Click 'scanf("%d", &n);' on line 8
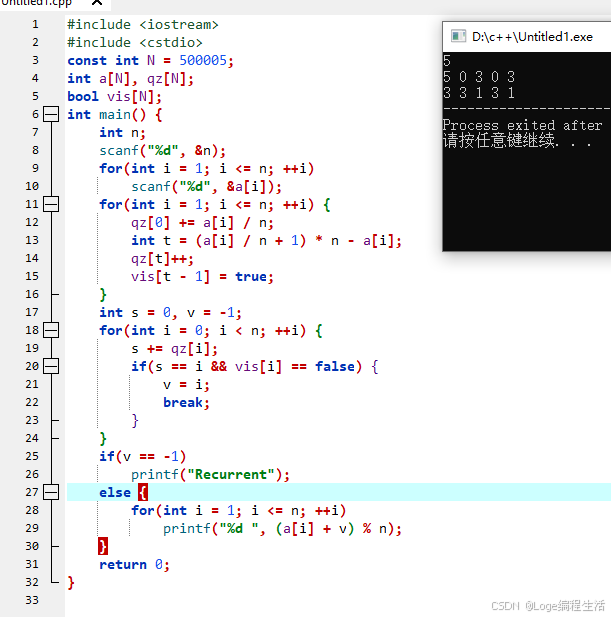Viewport: 611px width, 617px height. 162,151
